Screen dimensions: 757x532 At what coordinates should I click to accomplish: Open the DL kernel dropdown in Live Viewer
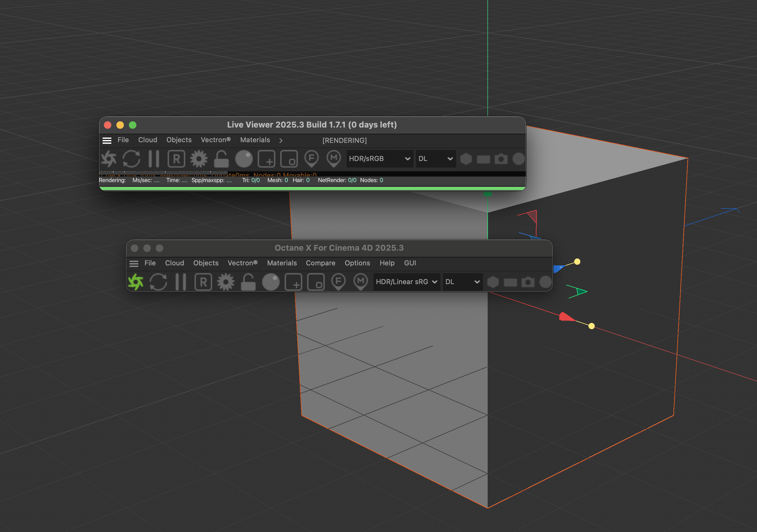click(435, 159)
